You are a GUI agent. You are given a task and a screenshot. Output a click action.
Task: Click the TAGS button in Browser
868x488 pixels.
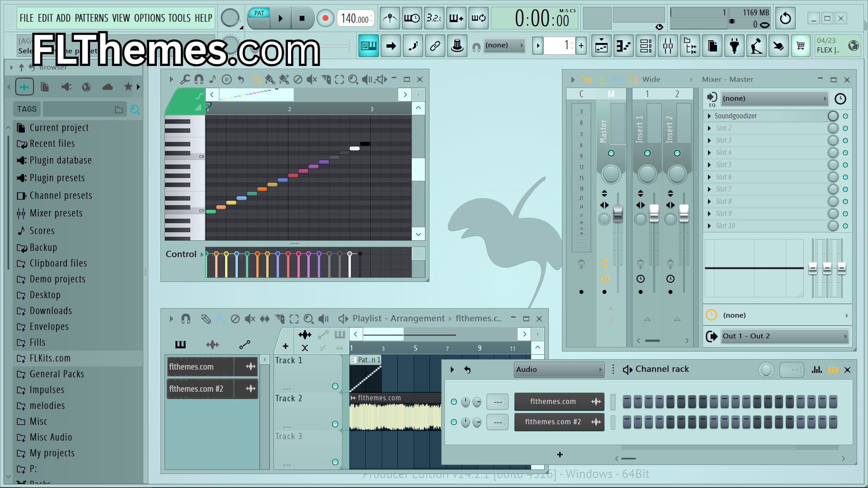[27, 109]
